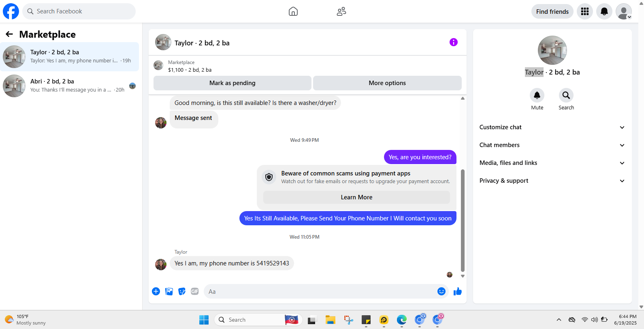This screenshot has height=329, width=644.
Task: Open Marketplace $1,100 listing link
Action: (190, 70)
